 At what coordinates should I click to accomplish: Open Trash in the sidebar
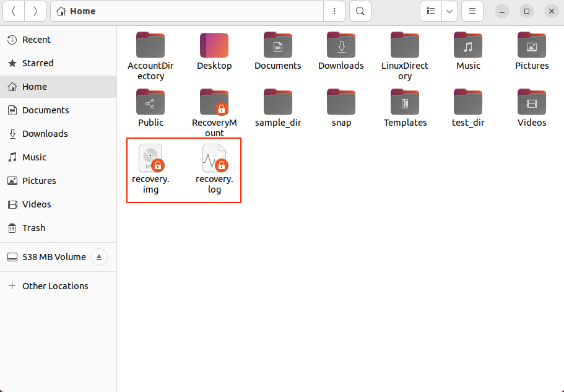[x=58, y=228]
